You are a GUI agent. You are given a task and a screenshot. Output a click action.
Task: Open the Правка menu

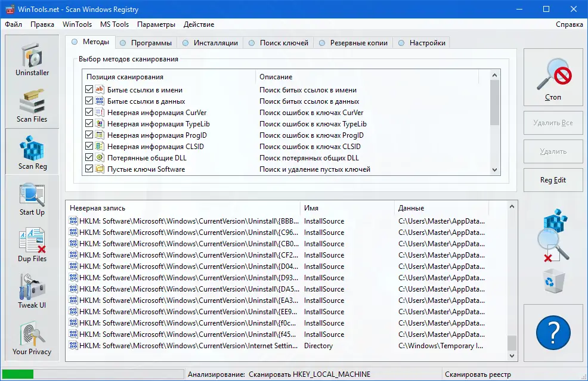pos(42,24)
